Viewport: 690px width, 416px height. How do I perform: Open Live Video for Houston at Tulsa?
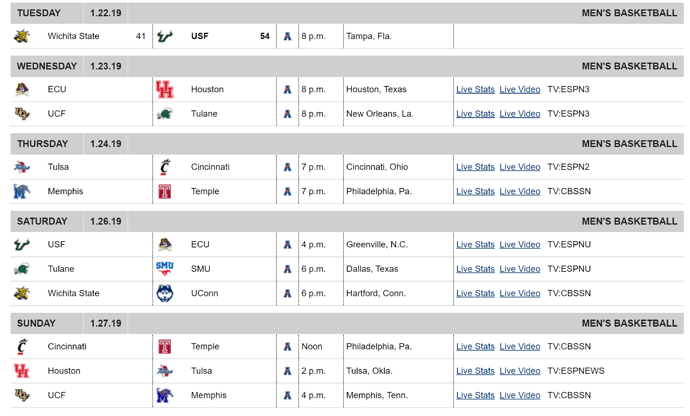(x=520, y=371)
